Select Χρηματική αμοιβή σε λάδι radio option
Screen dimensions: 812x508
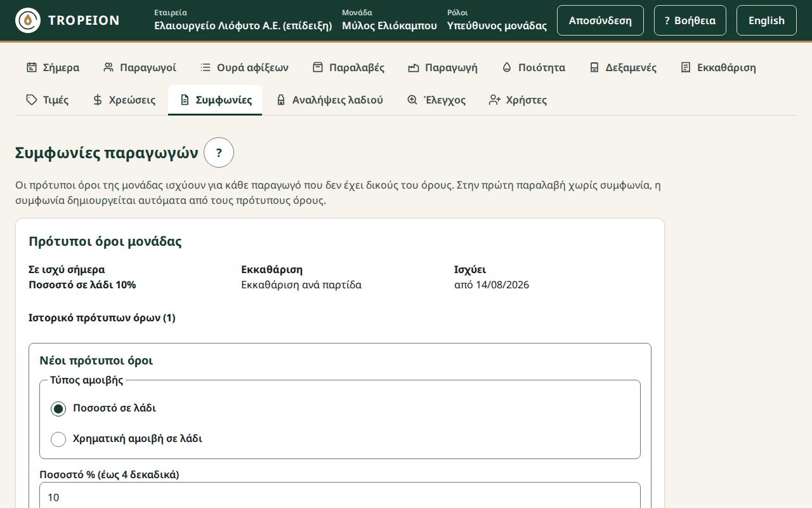58,439
